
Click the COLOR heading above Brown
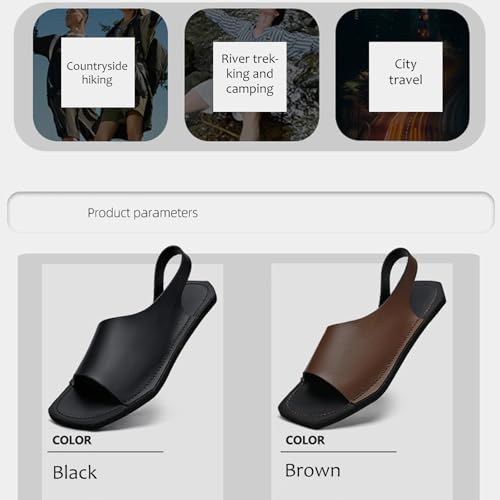click(305, 440)
